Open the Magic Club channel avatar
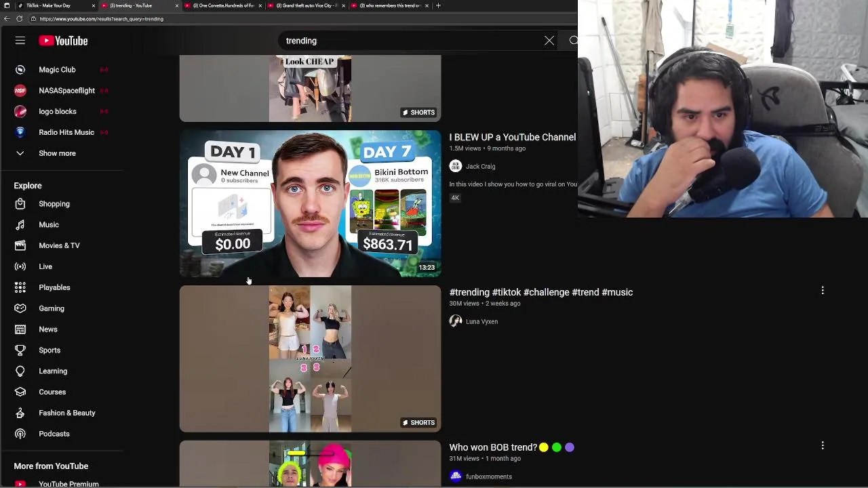 coord(20,70)
